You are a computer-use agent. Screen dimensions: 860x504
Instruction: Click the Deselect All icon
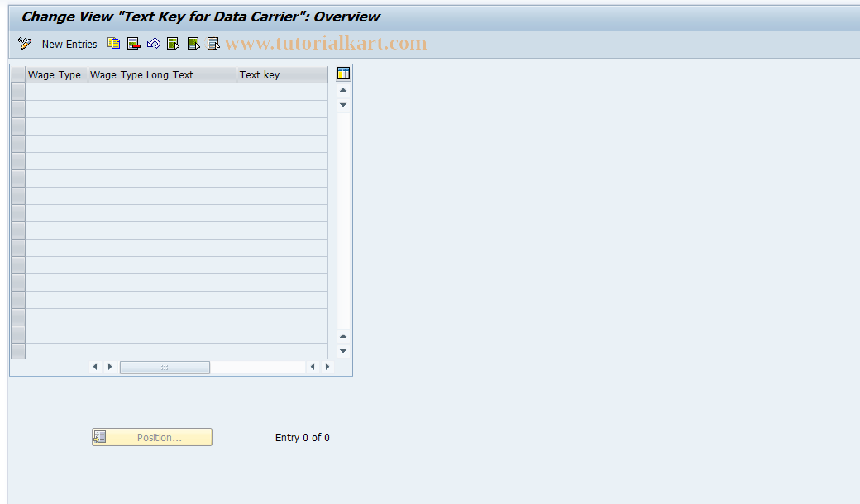click(213, 44)
